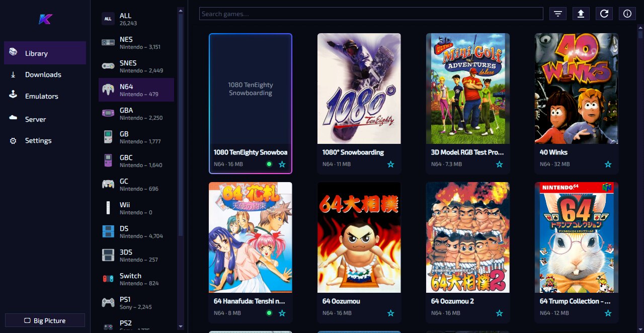Click the Wii remote icon

tap(108, 208)
